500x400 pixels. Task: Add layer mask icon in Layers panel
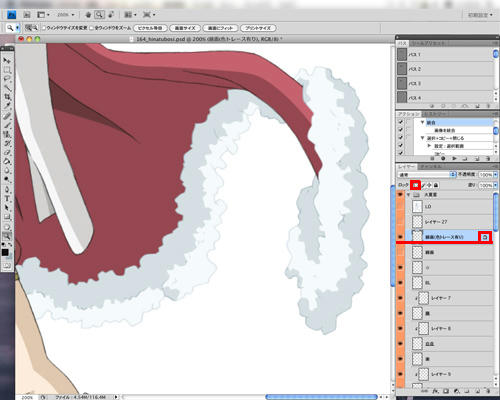coord(446,391)
